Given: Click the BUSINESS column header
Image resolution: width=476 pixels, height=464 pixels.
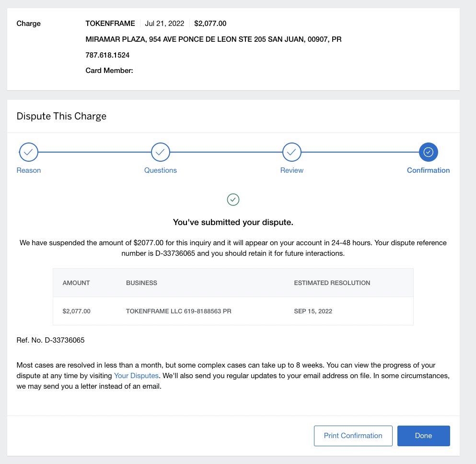Looking at the screenshot, I should click(x=141, y=283).
